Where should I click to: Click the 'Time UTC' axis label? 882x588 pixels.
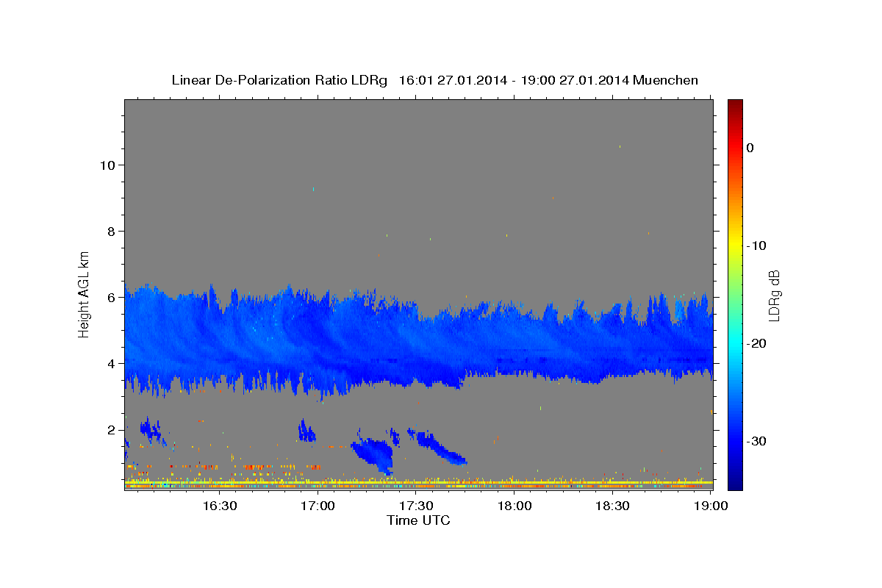coord(418,520)
